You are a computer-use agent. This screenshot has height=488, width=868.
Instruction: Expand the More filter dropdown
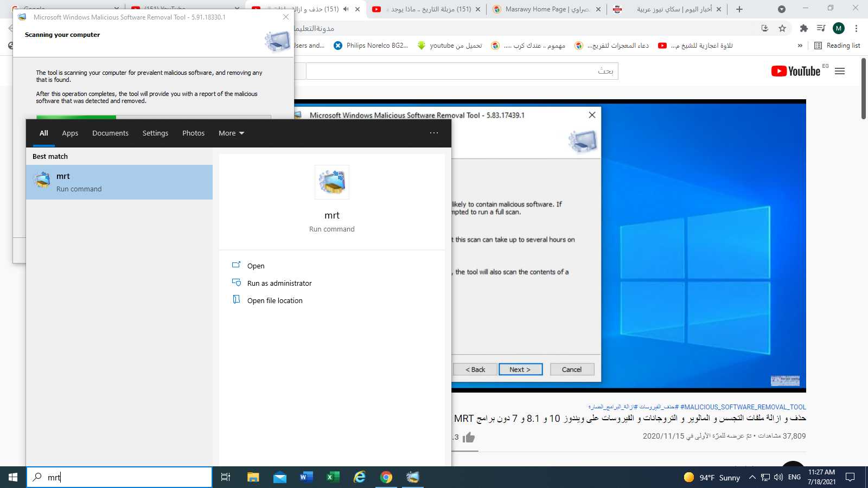click(x=231, y=133)
